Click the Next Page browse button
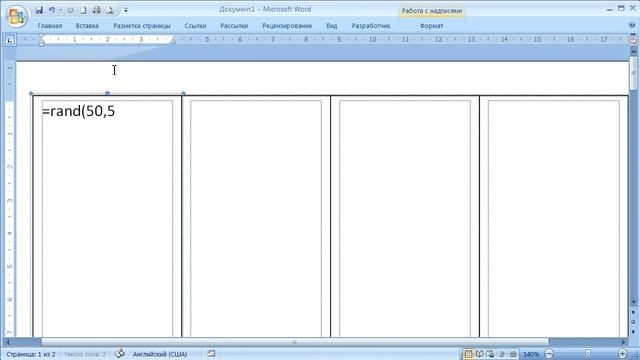Image resolution: width=640 pixels, height=360 pixels. tap(633, 331)
